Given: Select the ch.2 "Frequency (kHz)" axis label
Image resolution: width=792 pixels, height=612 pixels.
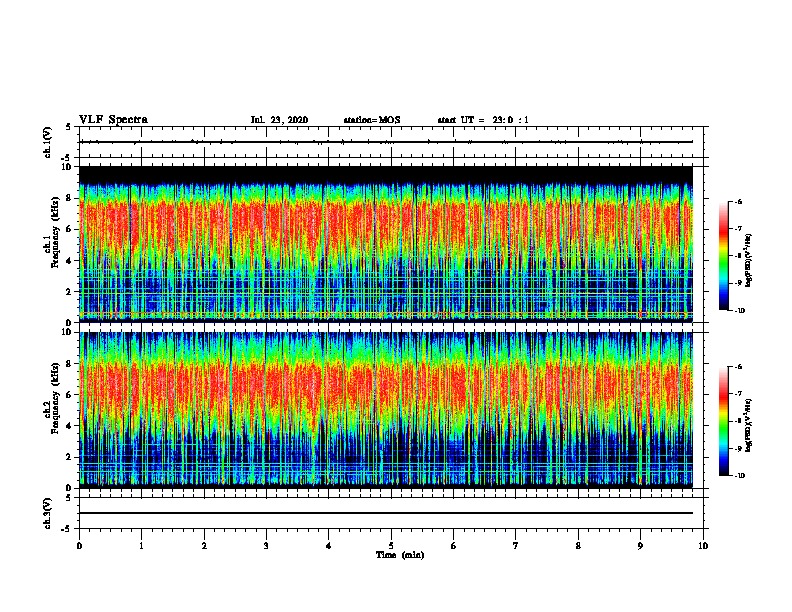Looking at the screenshot, I should (x=55, y=398).
